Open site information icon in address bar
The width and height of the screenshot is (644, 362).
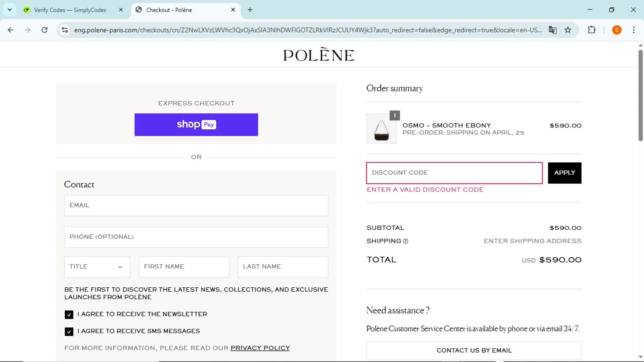pyautogui.click(x=65, y=30)
